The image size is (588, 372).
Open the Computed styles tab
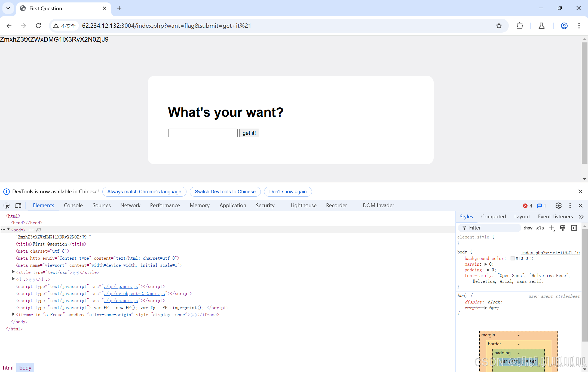(493, 217)
